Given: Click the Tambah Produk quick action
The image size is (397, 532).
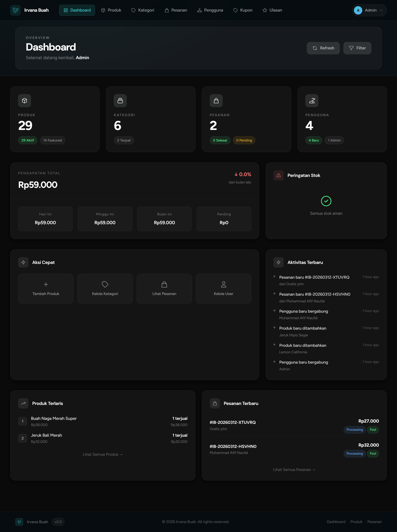Looking at the screenshot, I should [x=46, y=289].
